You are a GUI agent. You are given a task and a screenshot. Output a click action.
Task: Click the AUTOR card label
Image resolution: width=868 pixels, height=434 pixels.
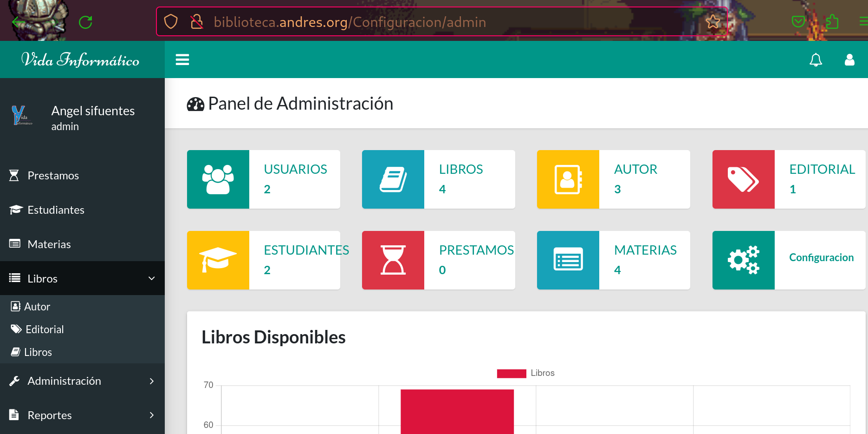[x=636, y=169]
